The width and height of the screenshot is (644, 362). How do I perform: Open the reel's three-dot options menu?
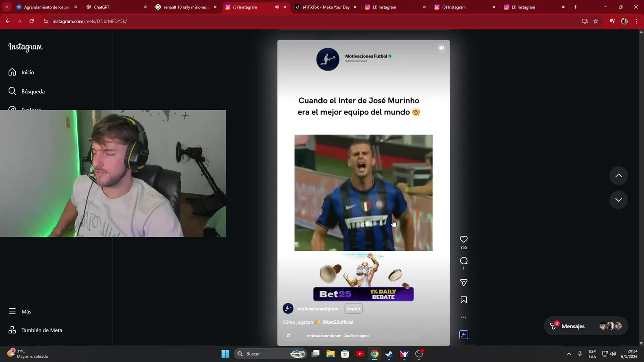(464, 317)
